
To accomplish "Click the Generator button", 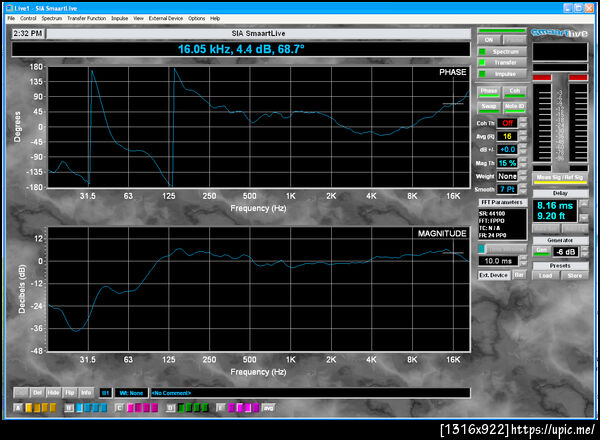I will (x=560, y=240).
